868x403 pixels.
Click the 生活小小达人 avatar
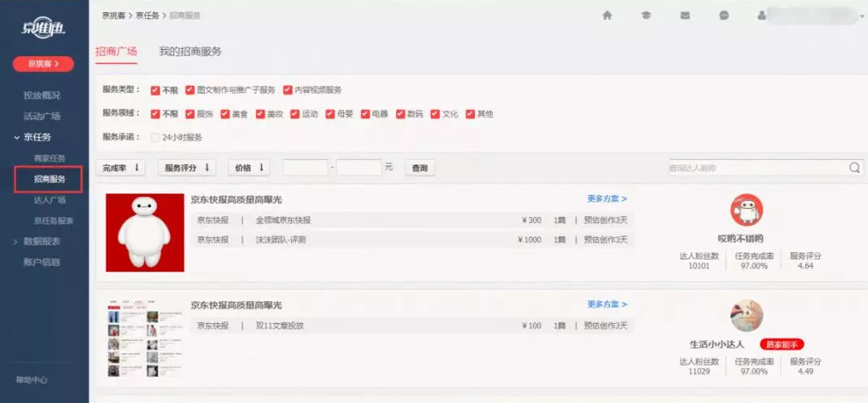(x=747, y=316)
